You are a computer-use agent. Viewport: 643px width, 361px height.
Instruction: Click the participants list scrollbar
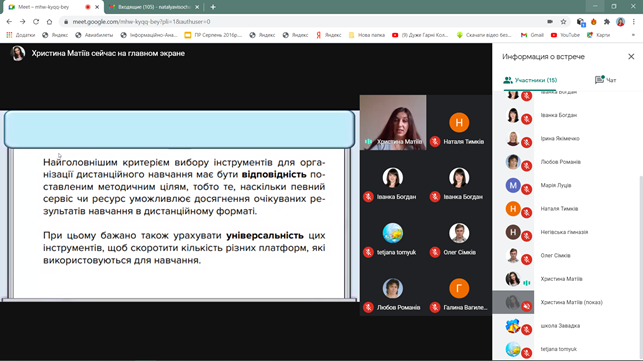coord(641,267)
